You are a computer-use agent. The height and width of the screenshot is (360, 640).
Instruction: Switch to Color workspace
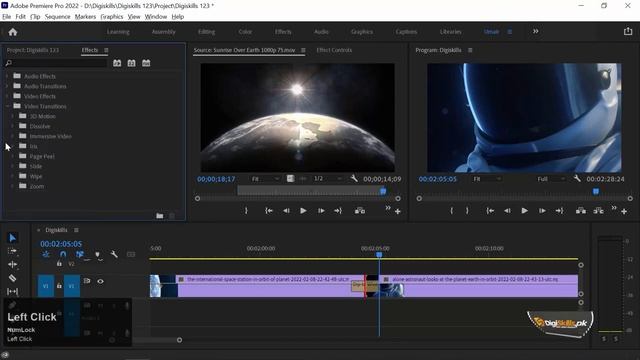(245, 31)
